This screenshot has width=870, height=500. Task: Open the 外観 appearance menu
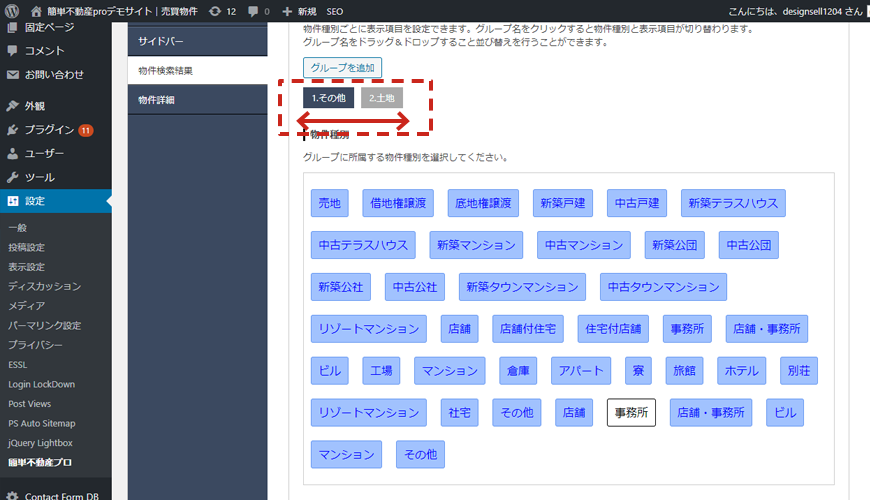point(34,106)
